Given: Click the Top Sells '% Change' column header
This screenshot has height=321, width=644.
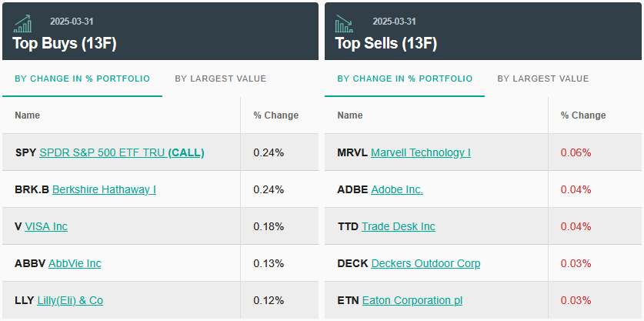Looking at the screenshot, I should tap(582, 115).
